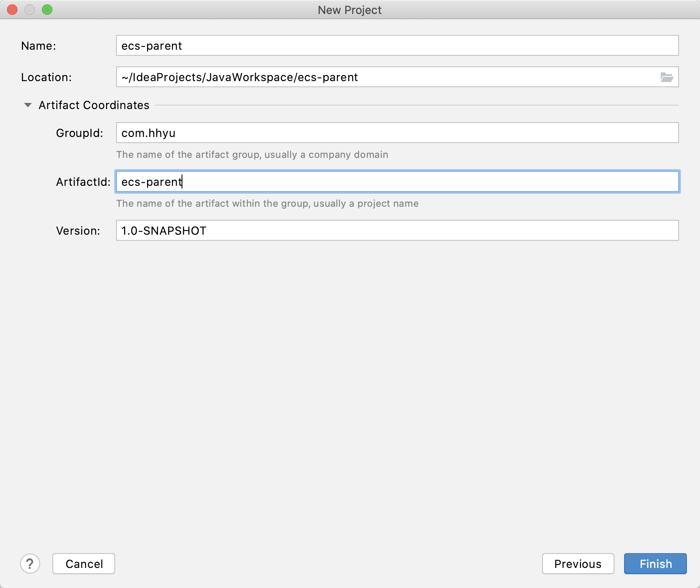Collapse the Artifact Coordinates disclosure triangle

[28, 105]
